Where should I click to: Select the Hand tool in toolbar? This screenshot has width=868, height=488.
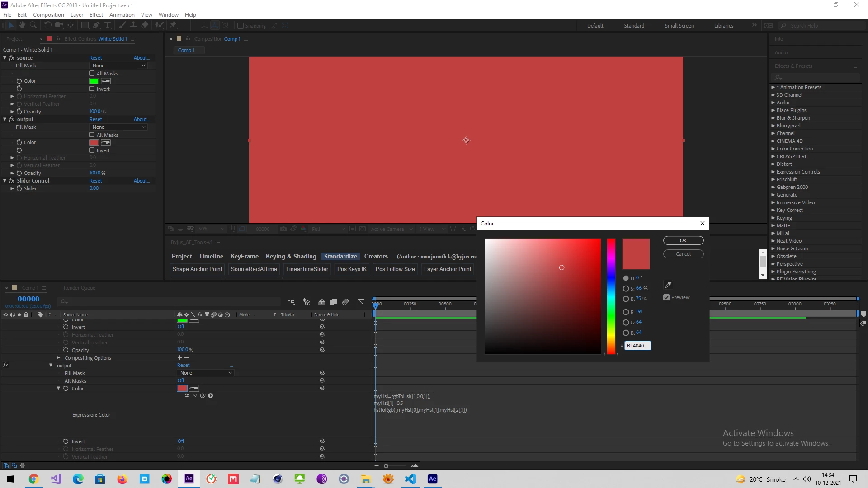tap(22, 25)
